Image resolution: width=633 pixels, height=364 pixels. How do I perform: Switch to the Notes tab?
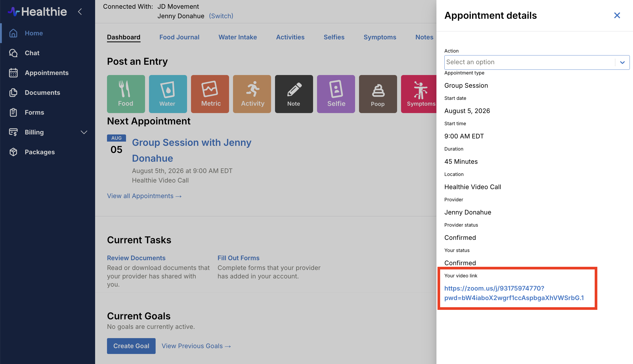[424, 37]
